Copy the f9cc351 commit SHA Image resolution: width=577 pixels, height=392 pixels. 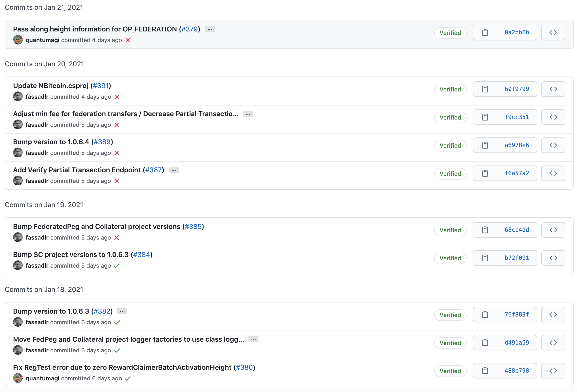pyautogui.click(x=485, y=117)
